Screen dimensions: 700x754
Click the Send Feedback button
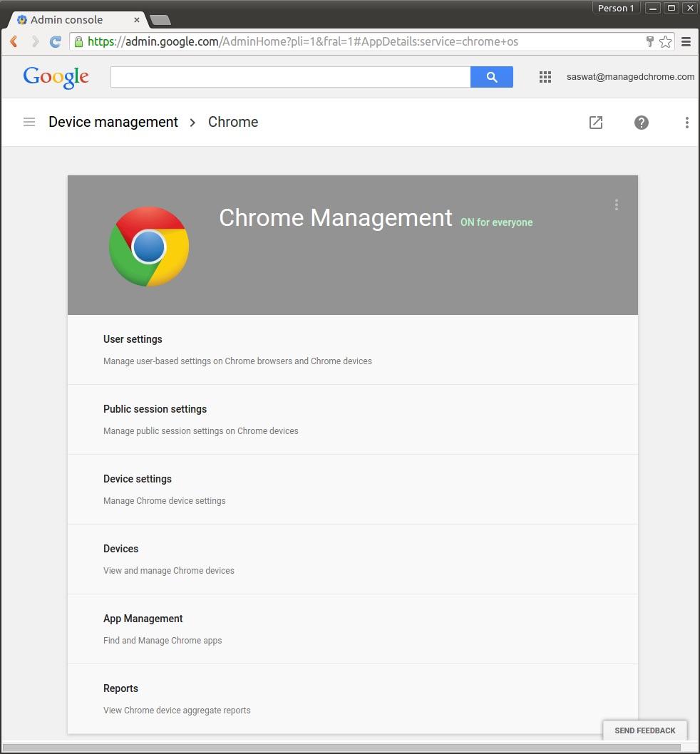[644, 730]
